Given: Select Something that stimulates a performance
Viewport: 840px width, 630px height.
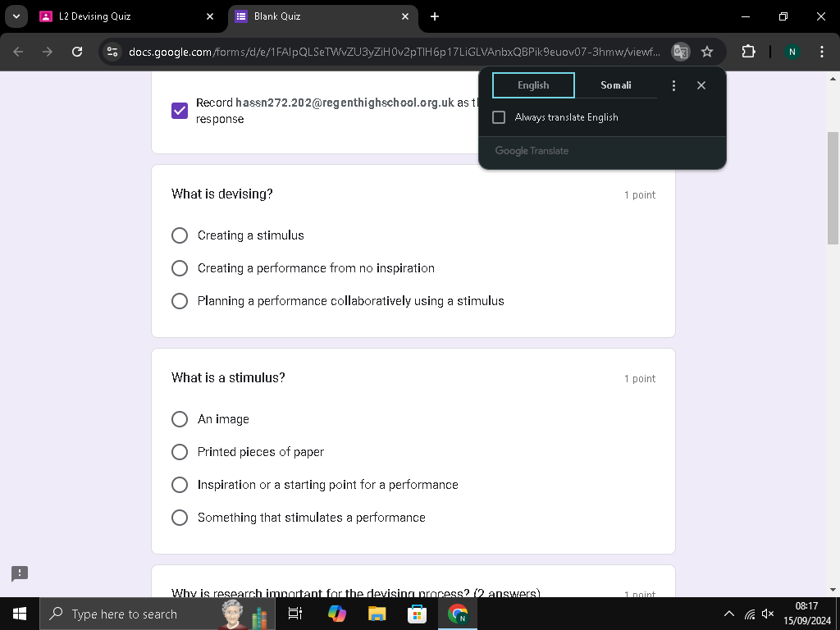Looking at the screenshot, I should click(x=180, y=518).
